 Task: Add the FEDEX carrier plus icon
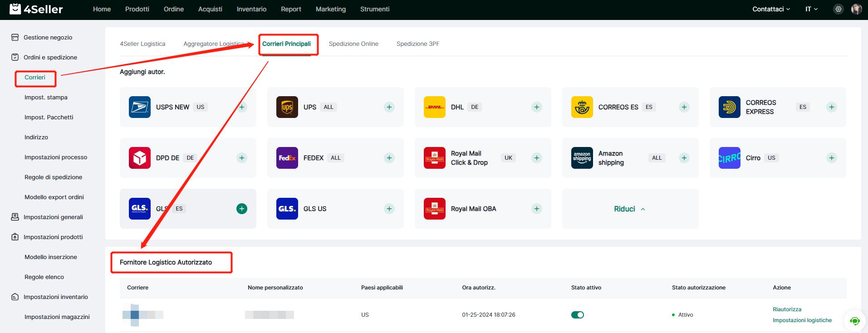(389, 158)
